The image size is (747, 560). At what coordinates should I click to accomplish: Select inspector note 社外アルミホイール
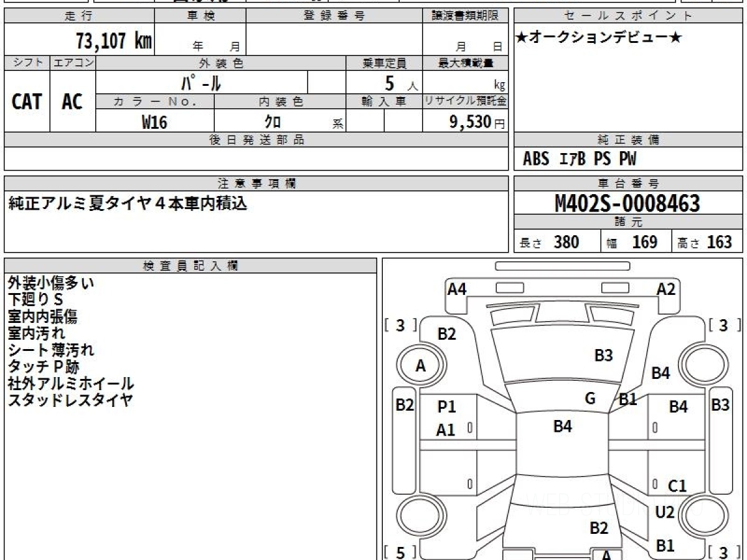70,384
